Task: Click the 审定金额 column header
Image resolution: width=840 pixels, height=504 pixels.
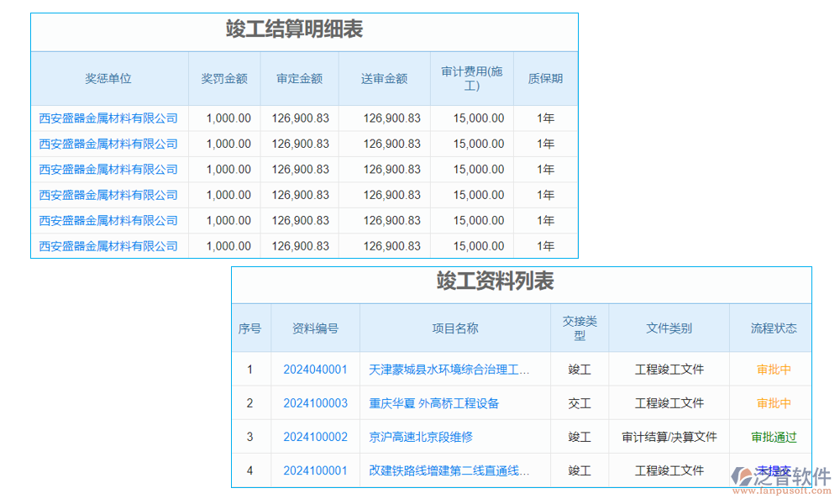Action: (x=299, y=78)
